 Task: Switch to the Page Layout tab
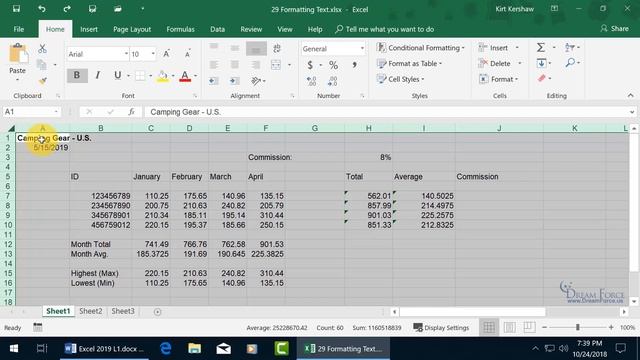[x=132, y=29]
